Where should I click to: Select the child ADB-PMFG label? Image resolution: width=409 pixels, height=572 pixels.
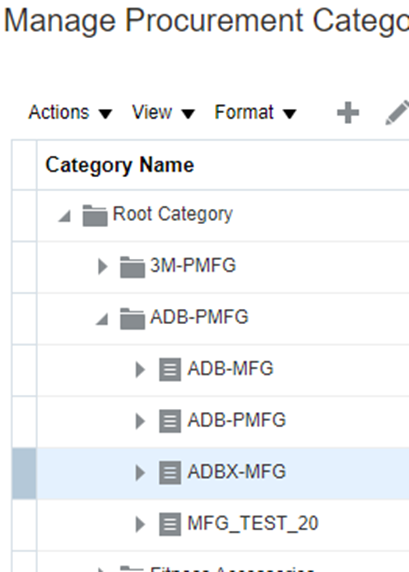236,420
